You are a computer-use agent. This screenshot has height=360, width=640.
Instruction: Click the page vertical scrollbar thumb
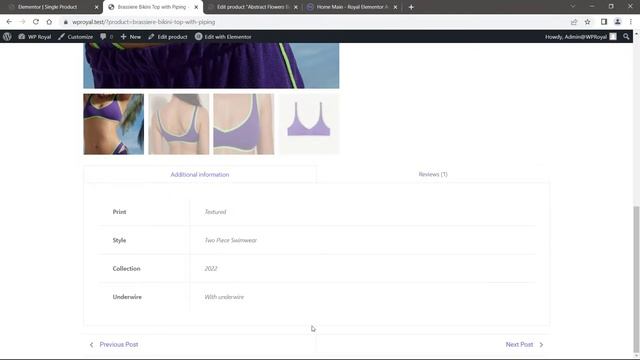tap(636, 280)
